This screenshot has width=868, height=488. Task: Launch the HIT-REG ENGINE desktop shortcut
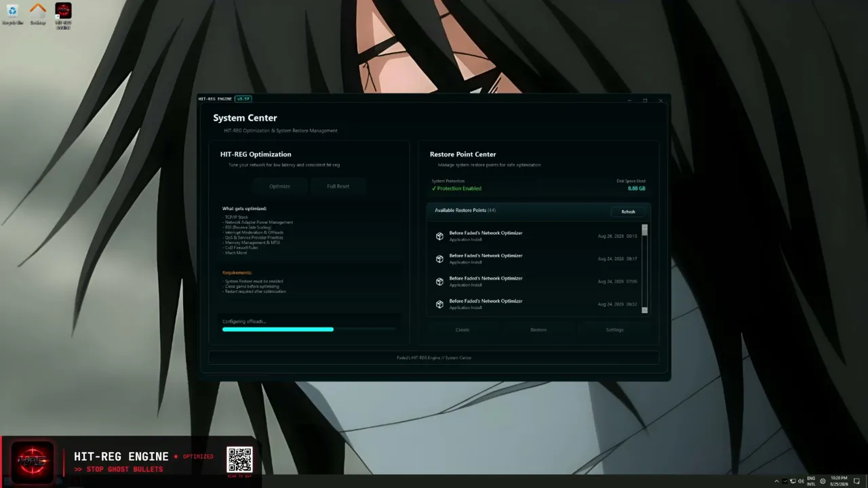coord(63,15)
